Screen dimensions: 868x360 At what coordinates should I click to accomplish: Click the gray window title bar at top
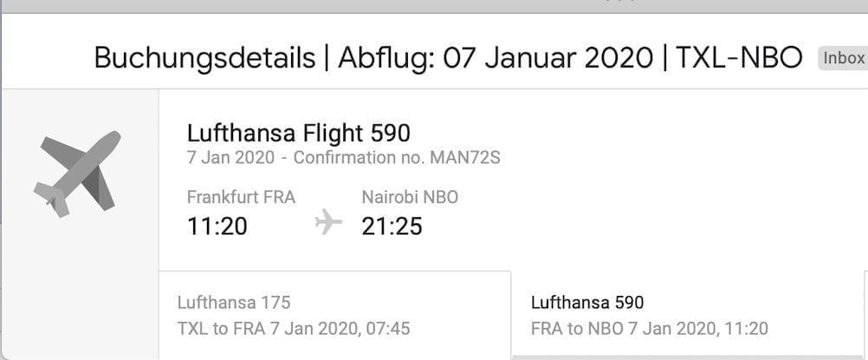click(433, 6)
